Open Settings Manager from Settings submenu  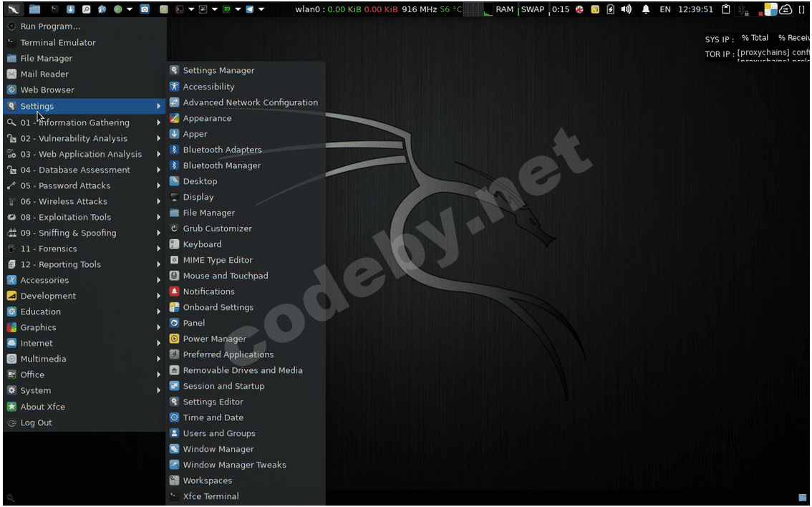[x=246, y=70]
